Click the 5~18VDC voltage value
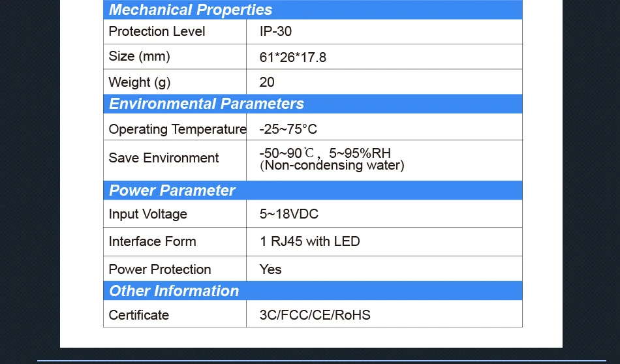The width and height of the screenshot is (620, 364). (x=289, y=214)
